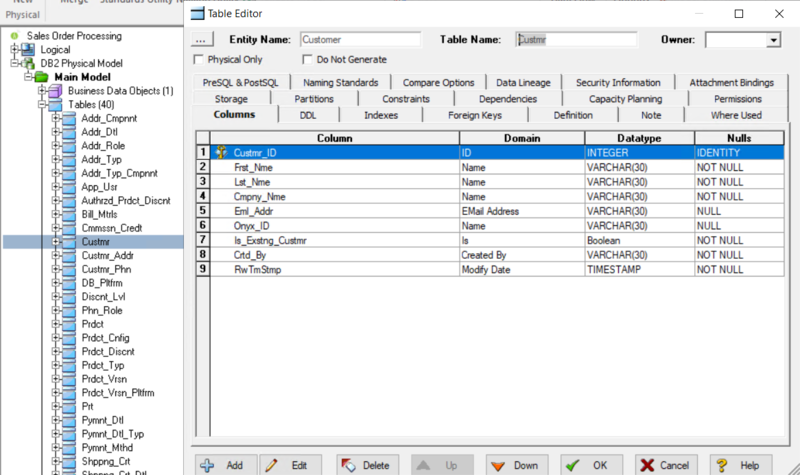Screen dimensions: 800x475
Task: Click the DB2 Physical Model icon
Action: (x=28, y=63)
